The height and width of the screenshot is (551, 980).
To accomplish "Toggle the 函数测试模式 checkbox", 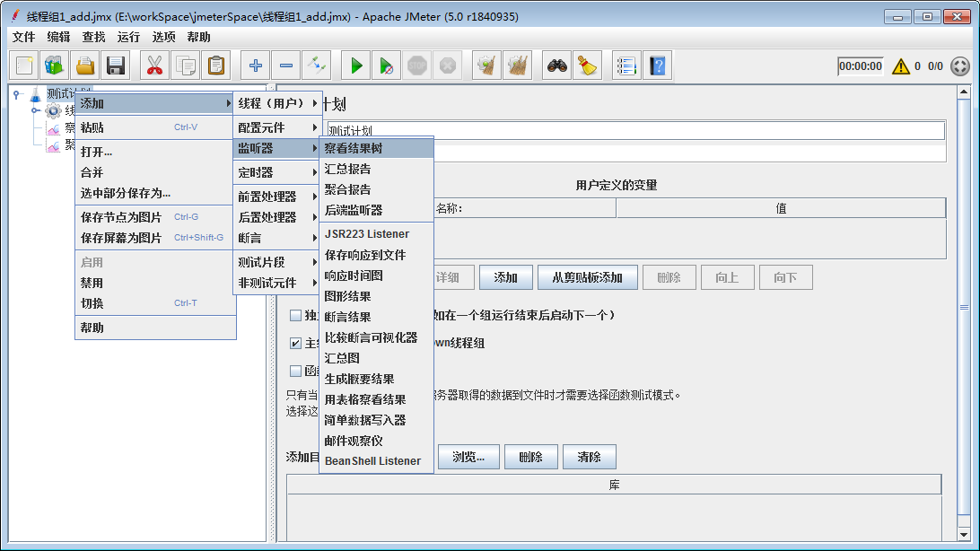I will 295,372.
